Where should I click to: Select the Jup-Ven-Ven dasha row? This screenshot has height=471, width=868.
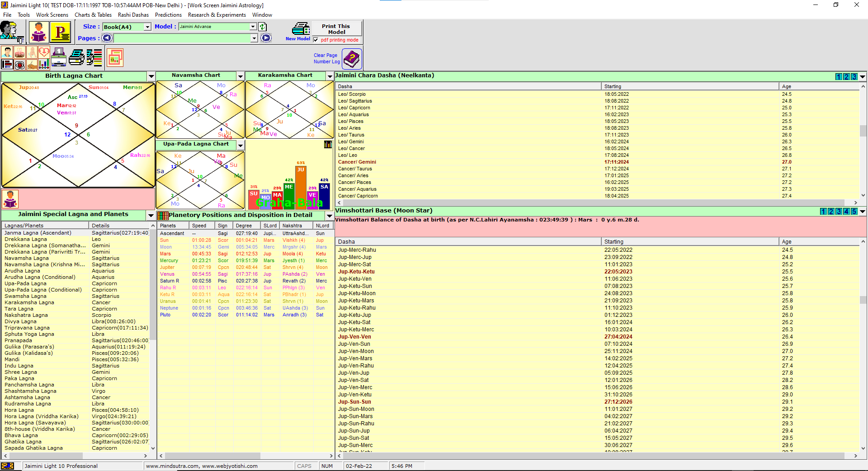[x=597, y=337]
